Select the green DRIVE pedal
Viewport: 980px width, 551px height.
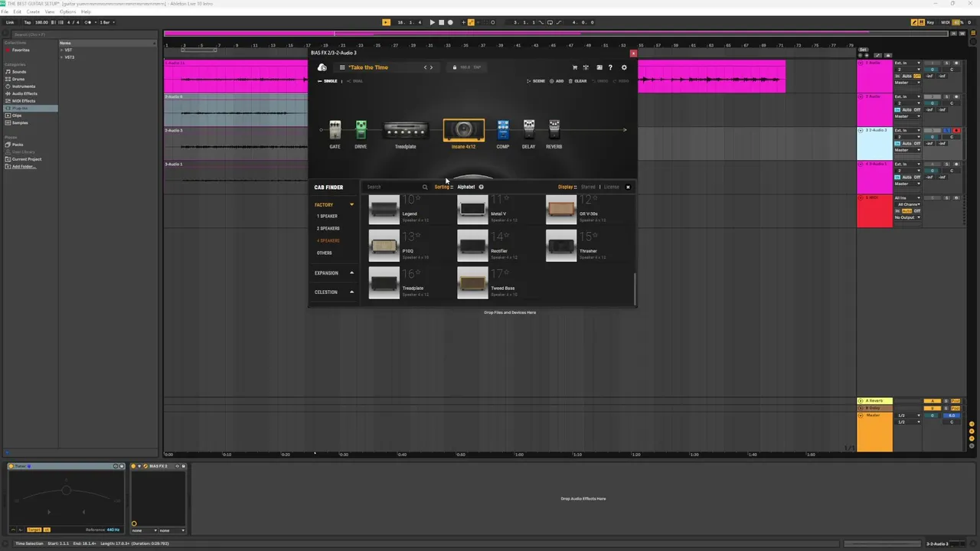point(361,129)
